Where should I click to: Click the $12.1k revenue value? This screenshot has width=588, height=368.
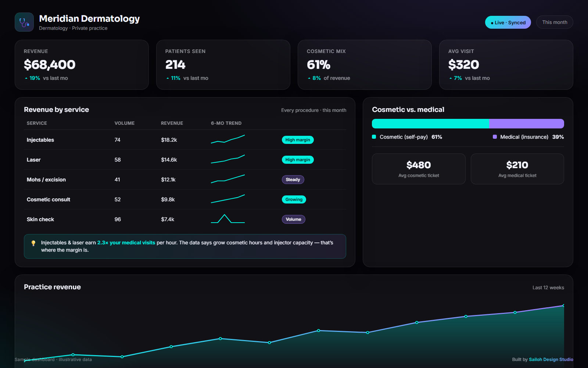[x=168, y=180]
